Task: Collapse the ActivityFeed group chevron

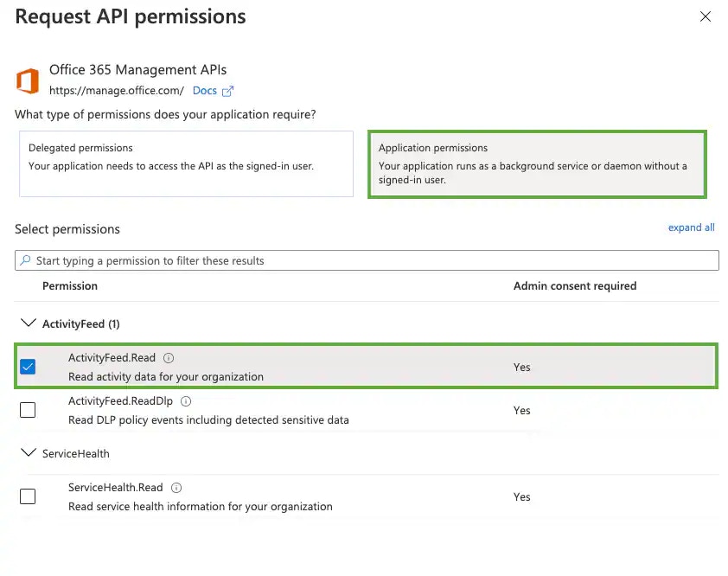Action: pos(29,323)
